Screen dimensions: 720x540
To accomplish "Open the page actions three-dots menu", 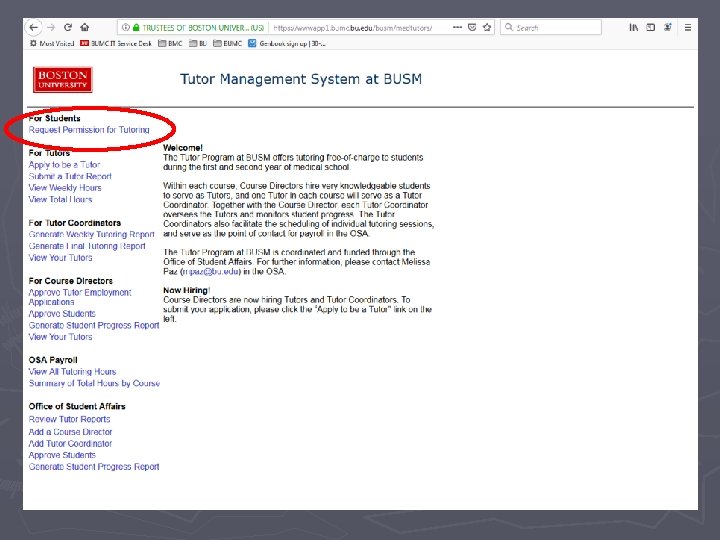I will [457, 28].
